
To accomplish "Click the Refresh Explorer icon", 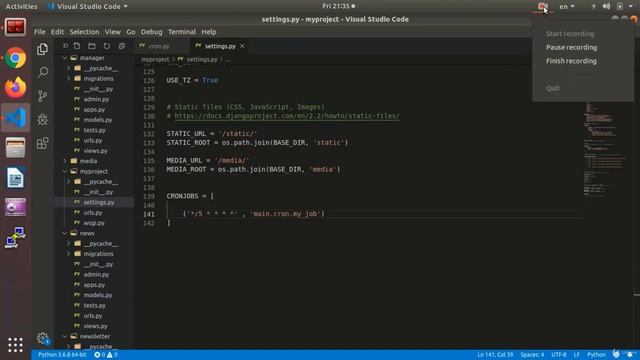I will pyautogui.click(x=107, y=46).
